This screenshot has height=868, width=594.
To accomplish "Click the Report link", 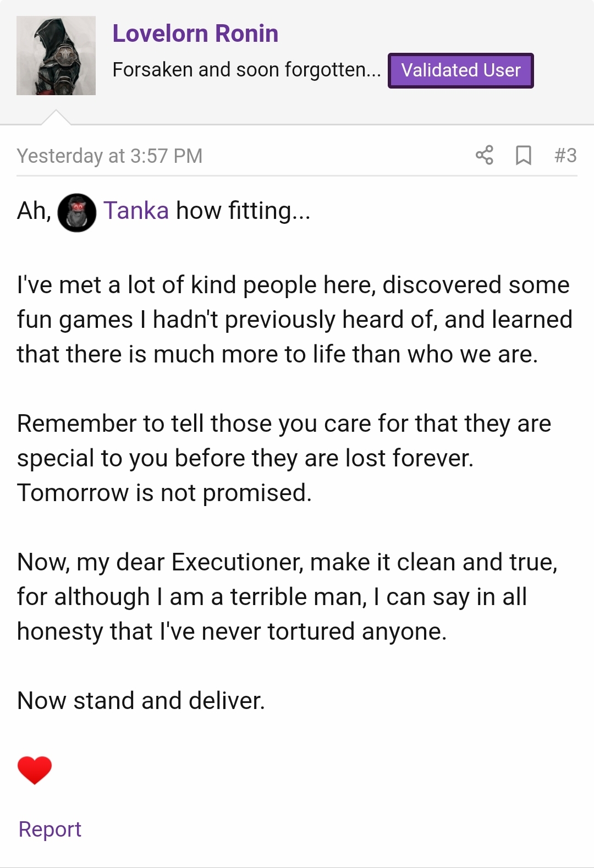I will tap(50, 829).
